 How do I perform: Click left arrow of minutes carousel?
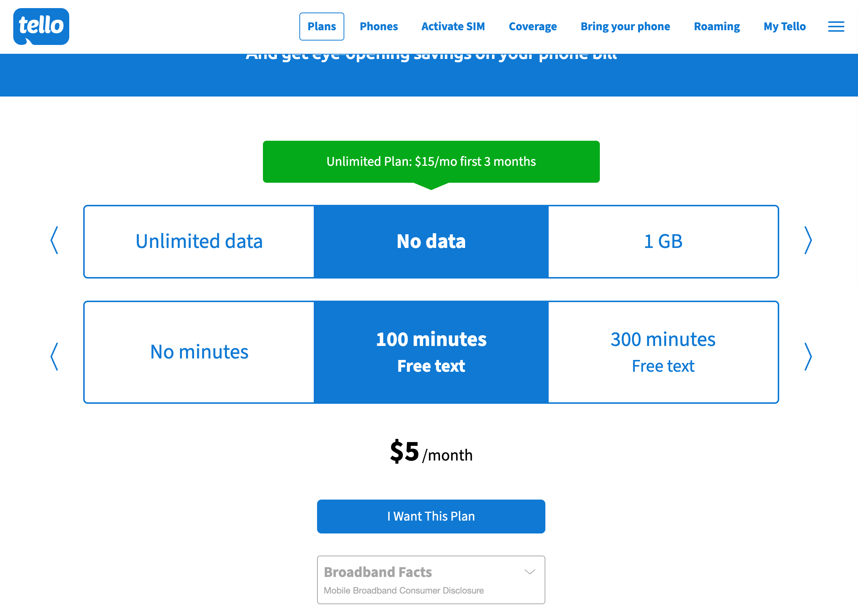click(54, 356)
